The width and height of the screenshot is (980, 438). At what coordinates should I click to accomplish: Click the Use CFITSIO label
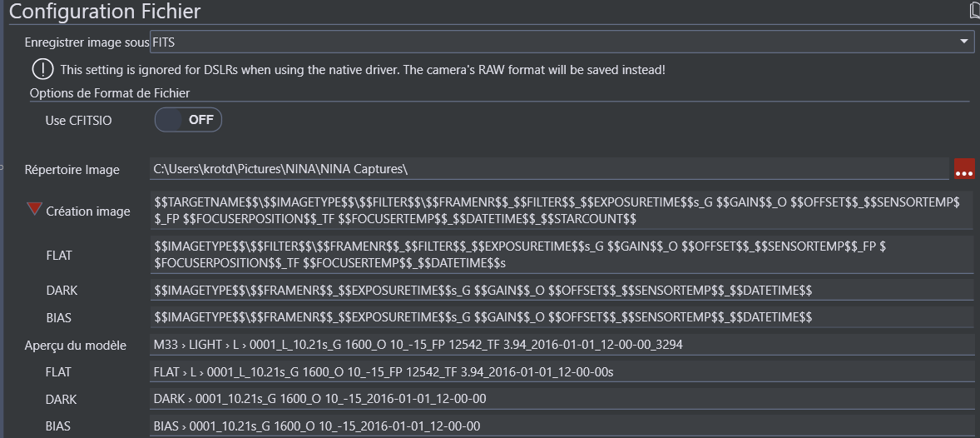point(78,121)
